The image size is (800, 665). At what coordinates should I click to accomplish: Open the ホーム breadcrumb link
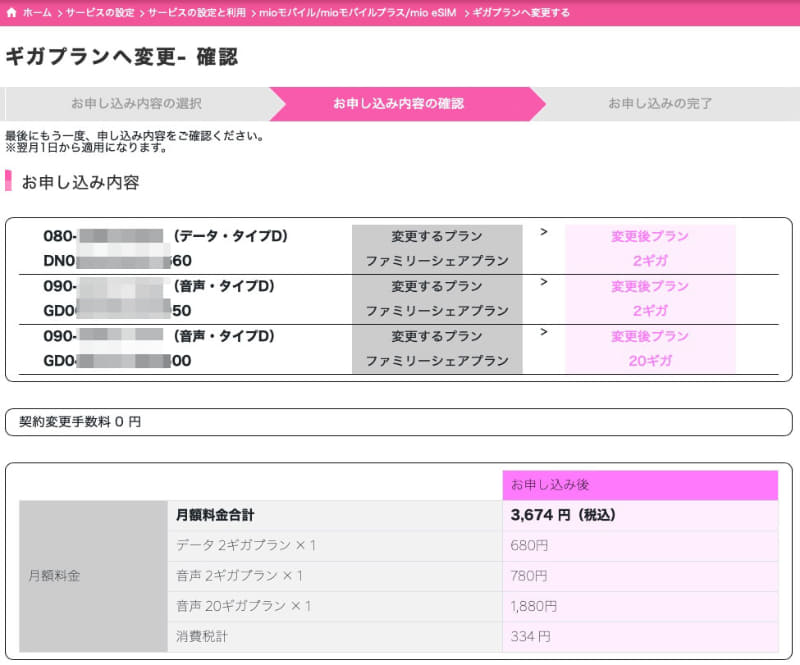click(x=37, y=13)
